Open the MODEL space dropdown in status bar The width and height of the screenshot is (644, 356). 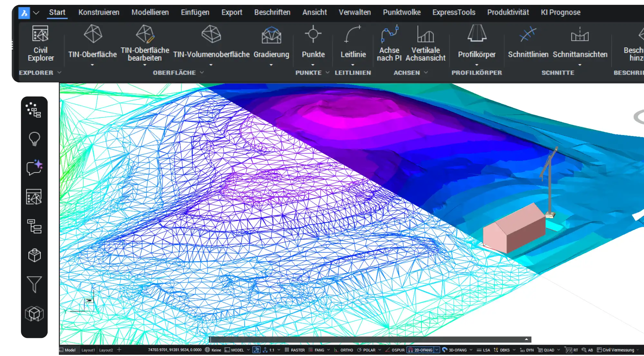[248, 350]
